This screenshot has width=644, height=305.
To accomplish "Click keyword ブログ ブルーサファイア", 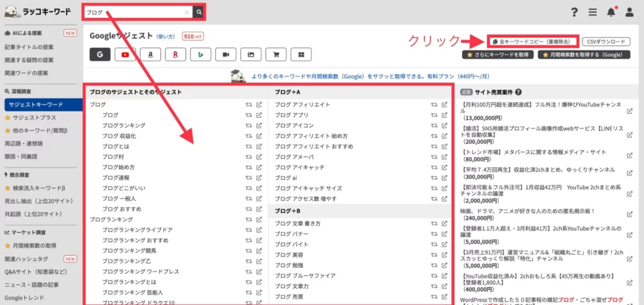I will (305, 275).
